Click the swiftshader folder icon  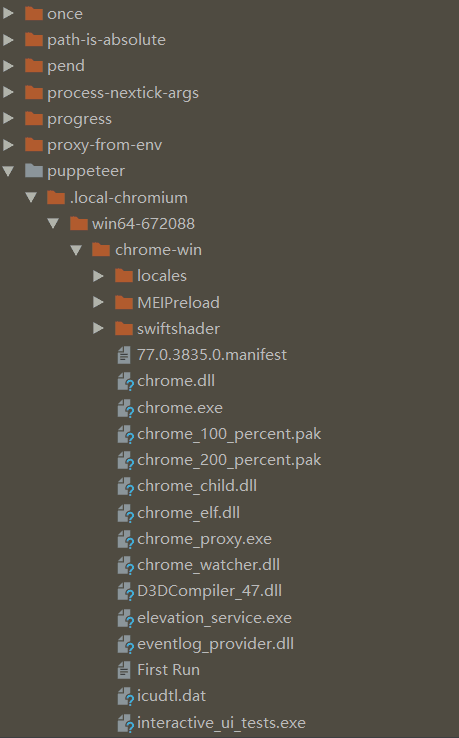[124, 328]
